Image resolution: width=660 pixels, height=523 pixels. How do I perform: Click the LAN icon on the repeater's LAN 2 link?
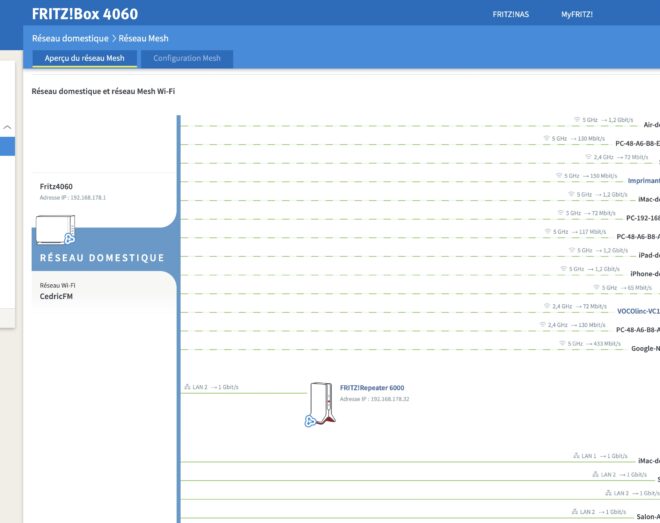pos(187,387)
